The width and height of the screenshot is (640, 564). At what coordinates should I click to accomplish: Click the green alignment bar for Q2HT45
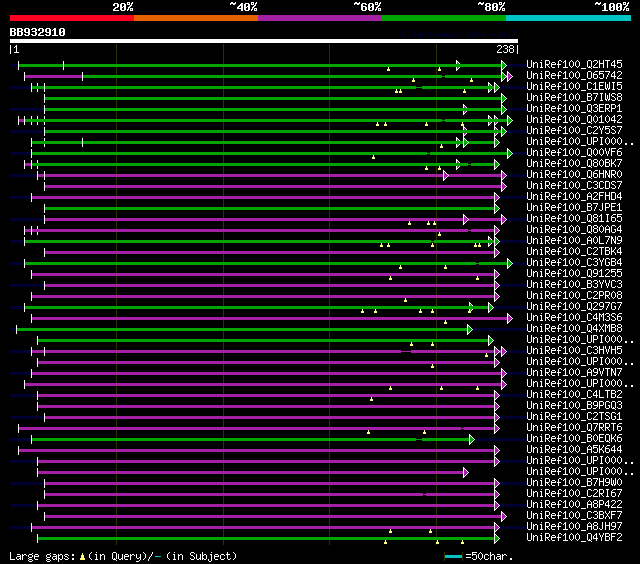[261, 65]
